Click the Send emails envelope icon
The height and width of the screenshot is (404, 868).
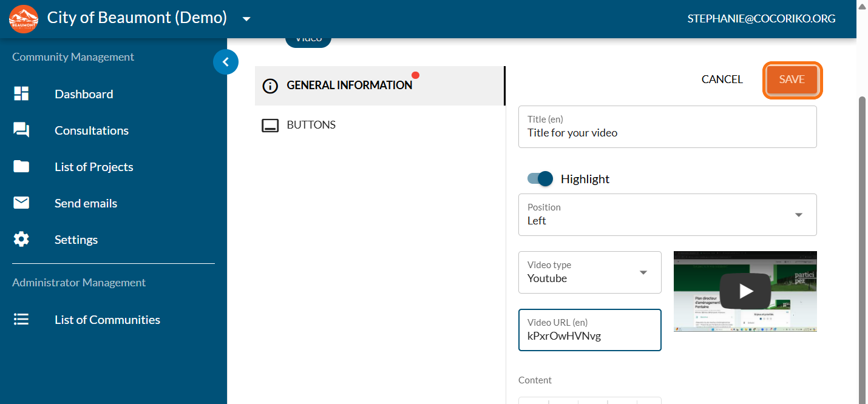pos(21,203)
